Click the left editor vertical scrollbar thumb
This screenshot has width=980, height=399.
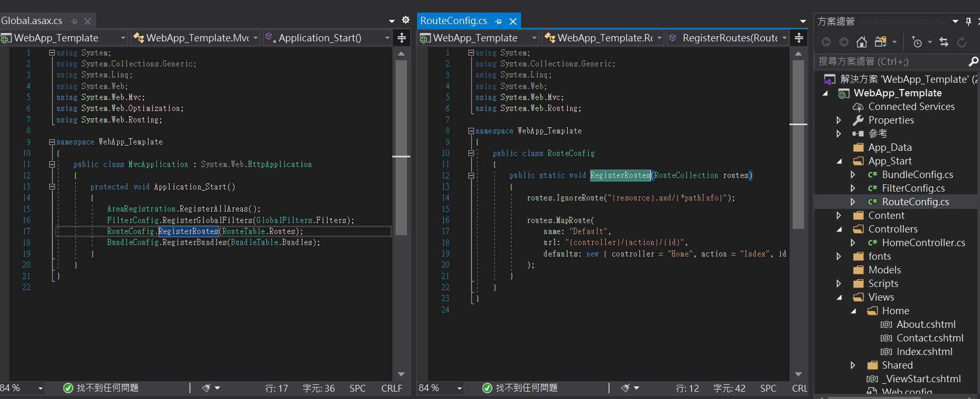(x=401, y=148)
